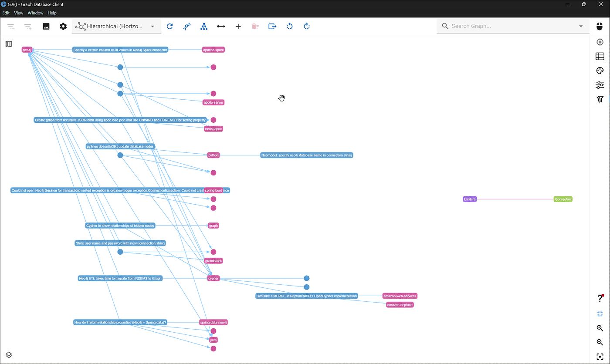Open the Edit menu
610x364 pixels.
click(x=6, y=13)
